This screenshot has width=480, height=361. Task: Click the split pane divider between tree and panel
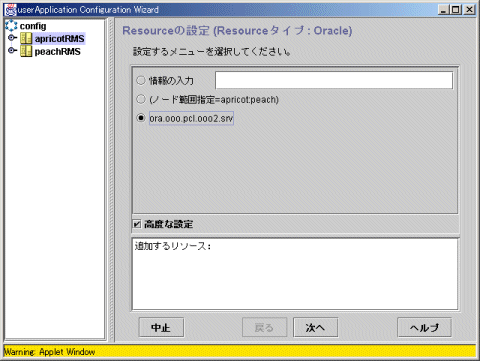[x=111, y=179]
